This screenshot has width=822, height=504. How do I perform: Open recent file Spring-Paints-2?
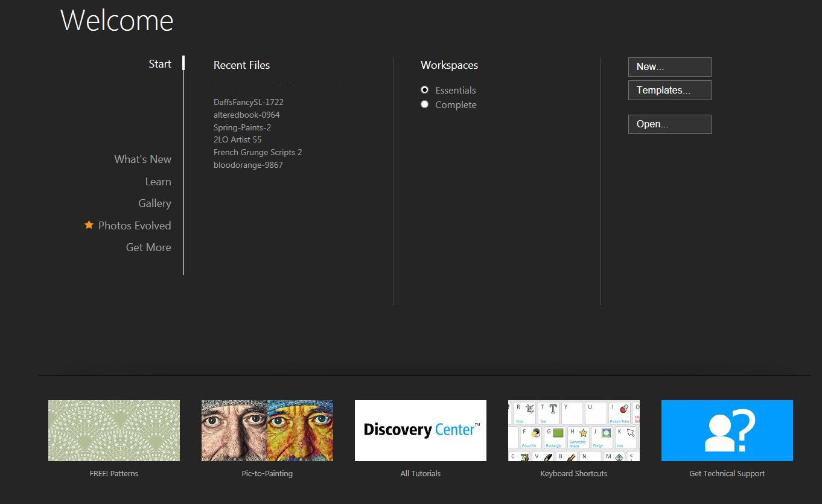241,127
